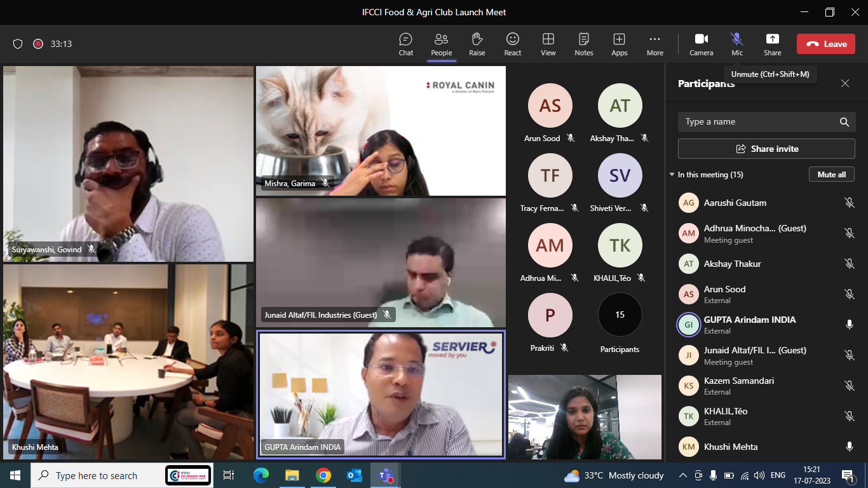Raise your hand in the meeting

477,44
